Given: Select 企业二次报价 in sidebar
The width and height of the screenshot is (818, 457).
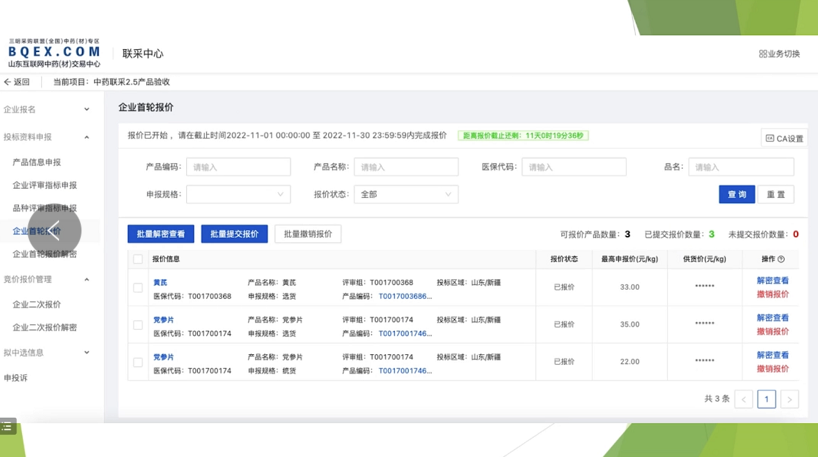Looking at the screenshot, I should pos(36,304).
